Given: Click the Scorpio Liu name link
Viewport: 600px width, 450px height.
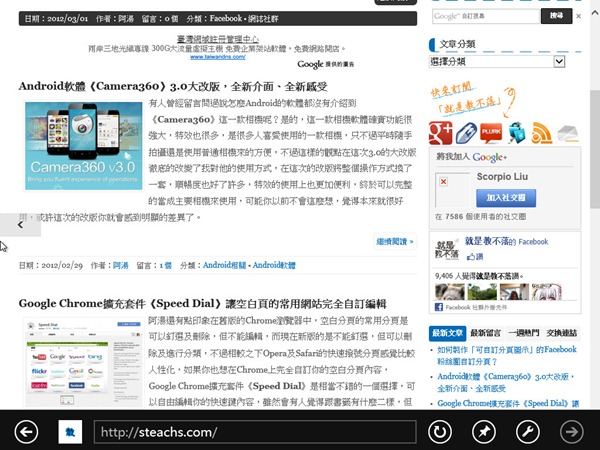Looking at the screenshot, I should tap(502, 177).
